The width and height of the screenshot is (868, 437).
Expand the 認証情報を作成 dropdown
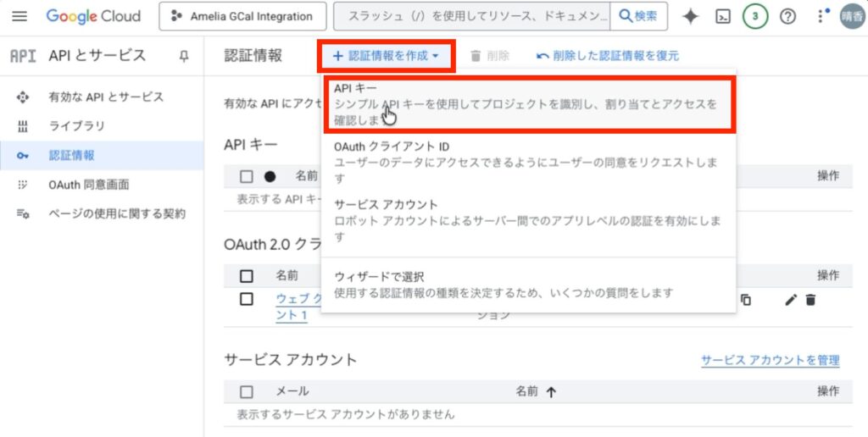click(x=387, y=56)
